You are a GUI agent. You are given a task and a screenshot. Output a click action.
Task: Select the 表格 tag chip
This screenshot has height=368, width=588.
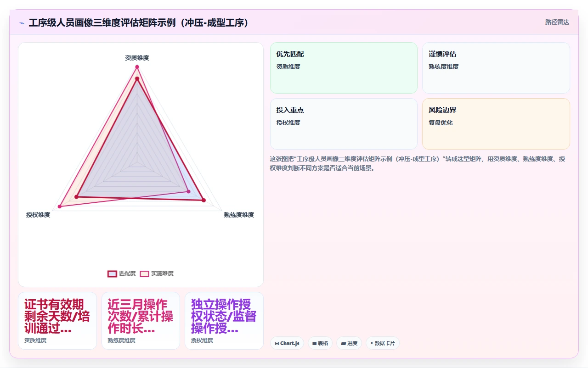[320, 343]
